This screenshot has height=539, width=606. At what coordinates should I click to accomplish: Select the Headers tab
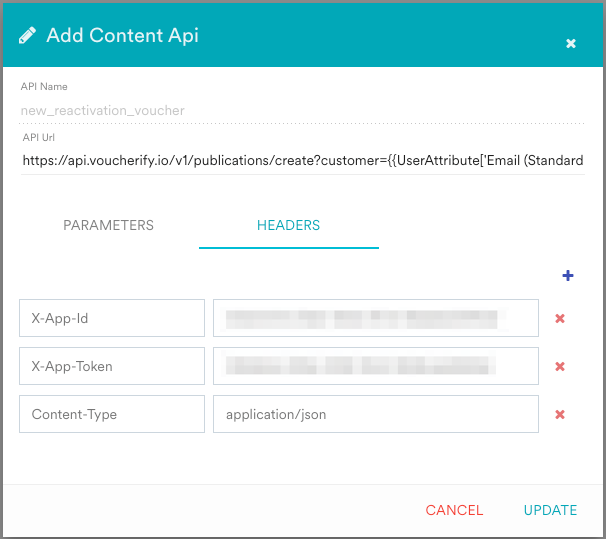pyautogui.click(x=288, y=225)
